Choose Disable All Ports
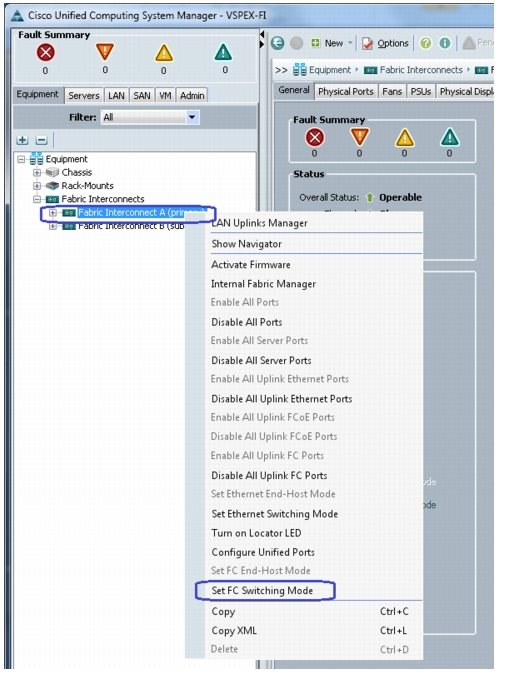Image resolution: width=506 pixels, height=687 pixels. click(x=314, y=322)
